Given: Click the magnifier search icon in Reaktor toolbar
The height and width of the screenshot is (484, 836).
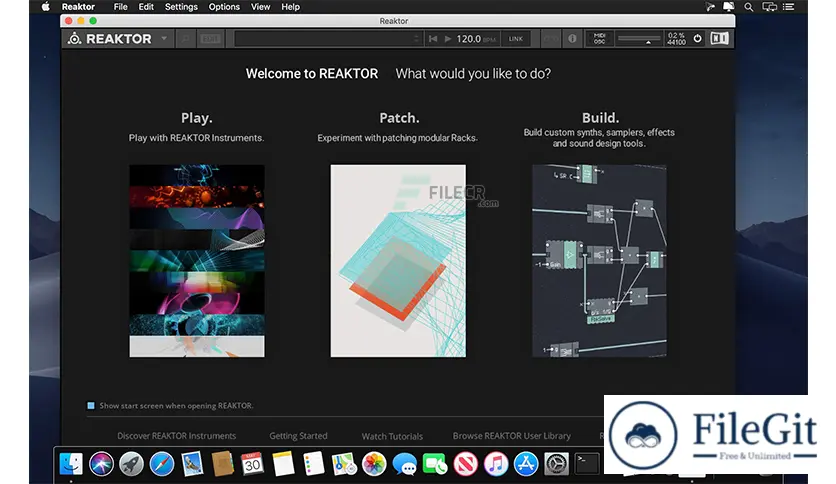Looking at the screenshot, I should (x=186, y=39).
